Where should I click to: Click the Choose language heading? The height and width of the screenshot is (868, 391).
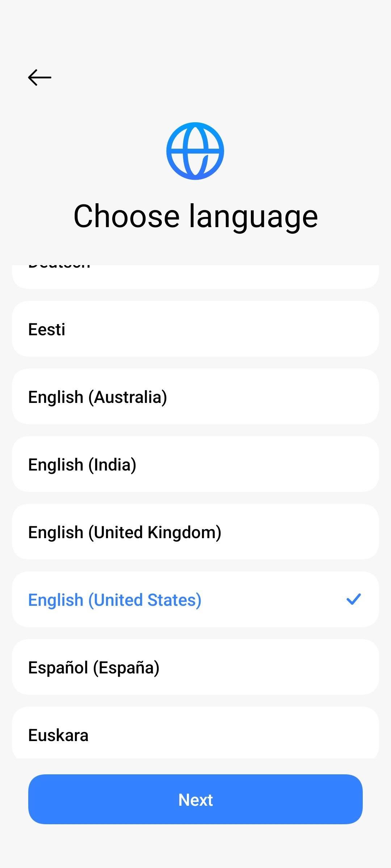[195, 216]
